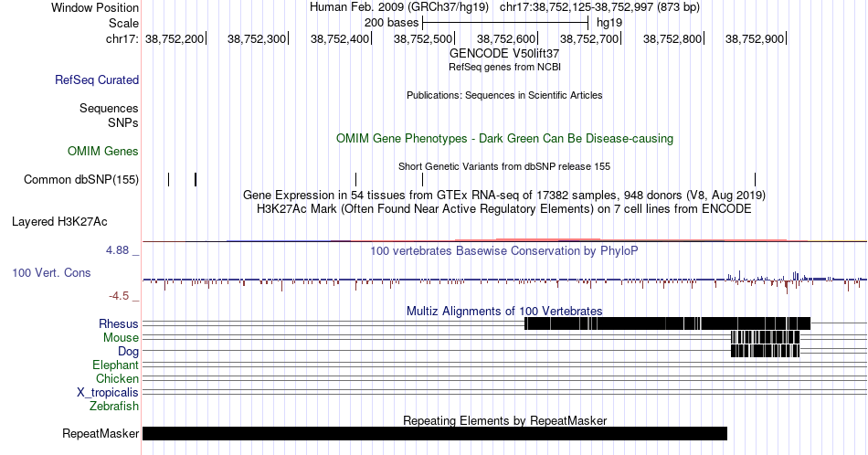
Task: Click the Dog alignment block
Action: pyautogui.click(x=765, y=351)
